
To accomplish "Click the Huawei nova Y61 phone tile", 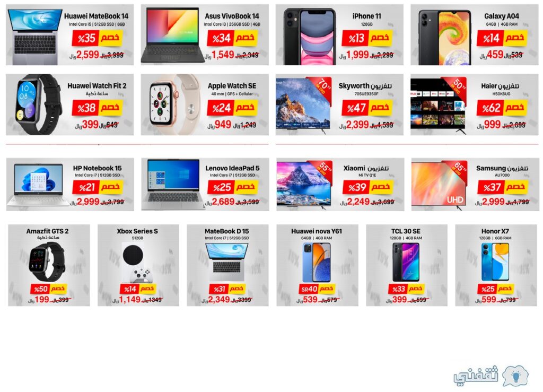I will pyautogui.click(x=317, y=265).
